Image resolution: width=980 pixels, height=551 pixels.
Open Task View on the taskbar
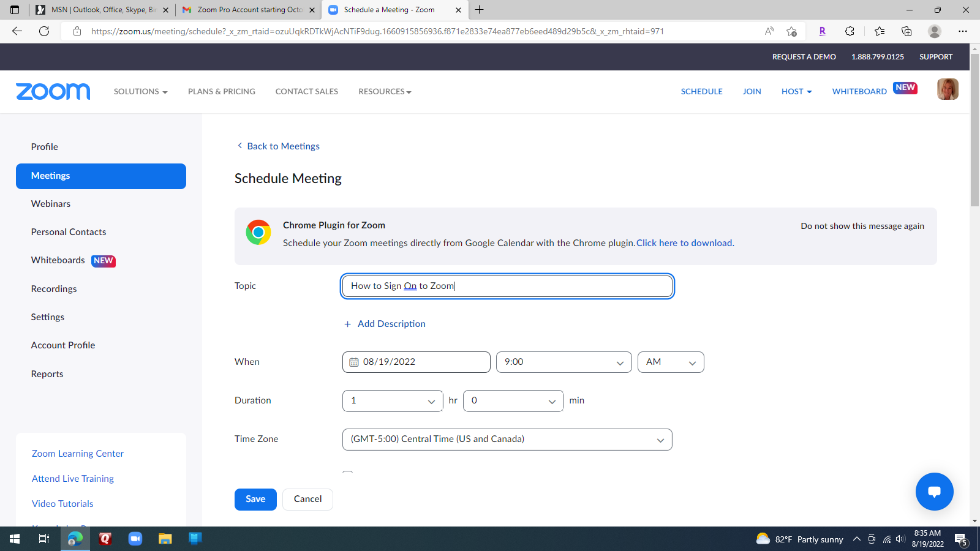tap(44, 539)
